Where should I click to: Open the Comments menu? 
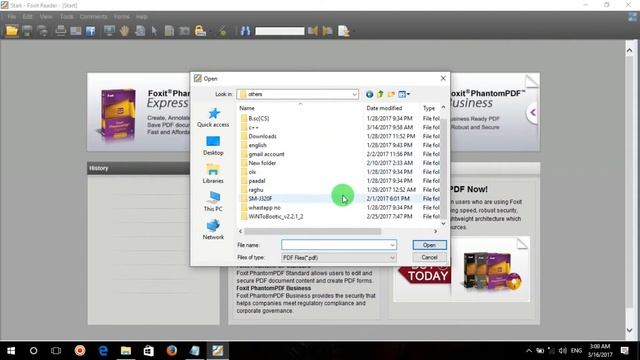pos(93,17)
